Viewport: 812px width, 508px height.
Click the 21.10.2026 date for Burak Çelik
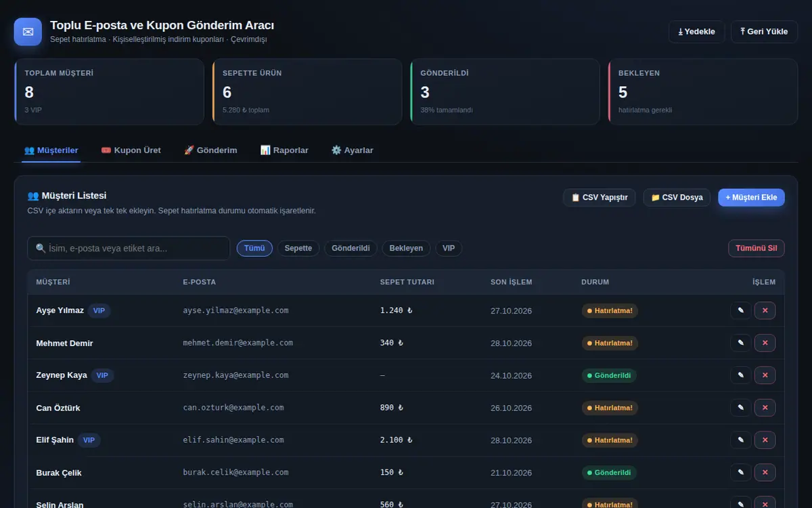[512, 473]
